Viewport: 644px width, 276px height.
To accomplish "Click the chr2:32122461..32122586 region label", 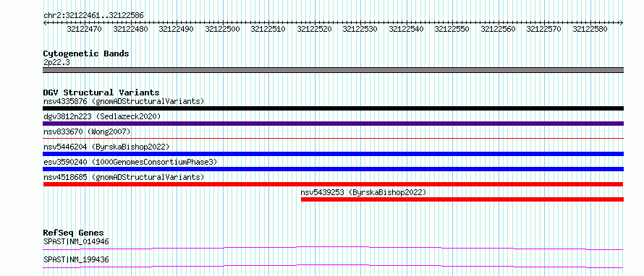I will click(93, 16).
